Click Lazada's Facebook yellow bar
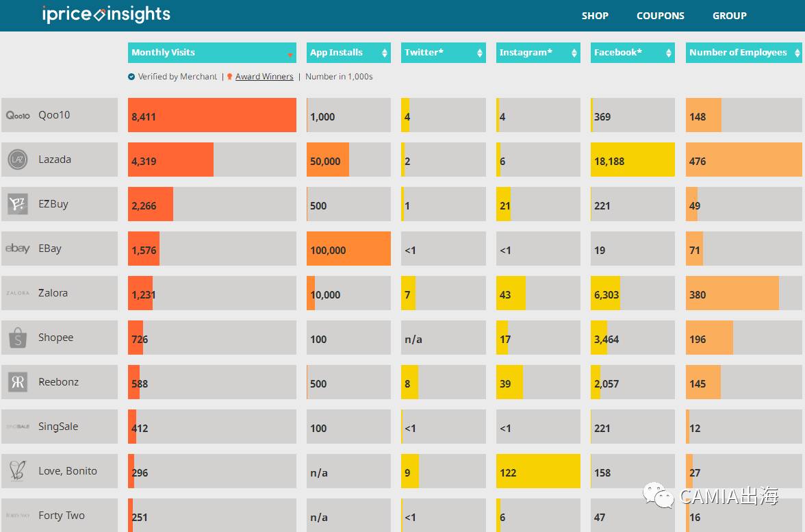This screenshot has width=805, height=532. (632, 160)
